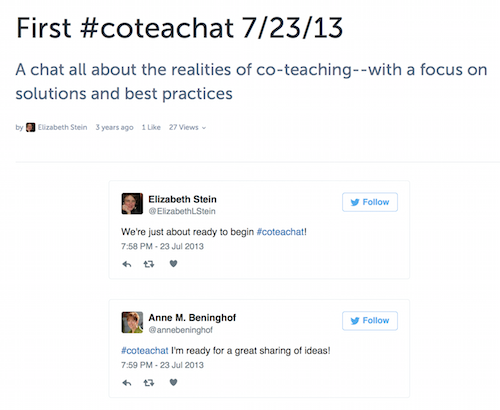Follow Anne M. Beninghof on Twitter
Screen dimensions: 500x410
point(370,321)
